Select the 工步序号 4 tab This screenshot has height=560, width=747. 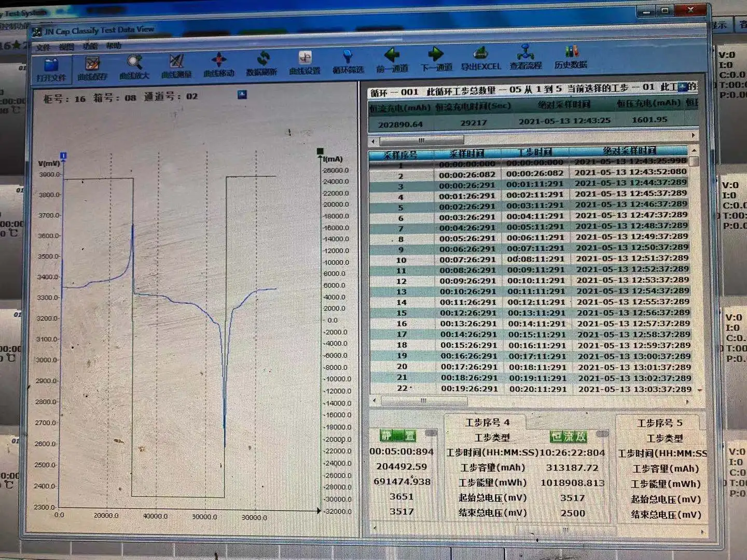point(487,422)
